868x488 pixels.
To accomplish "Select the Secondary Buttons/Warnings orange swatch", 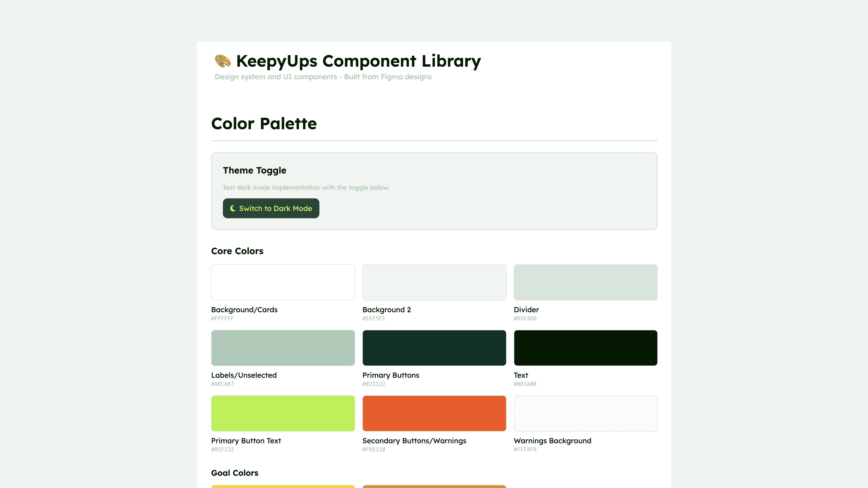I will [434, 413].
